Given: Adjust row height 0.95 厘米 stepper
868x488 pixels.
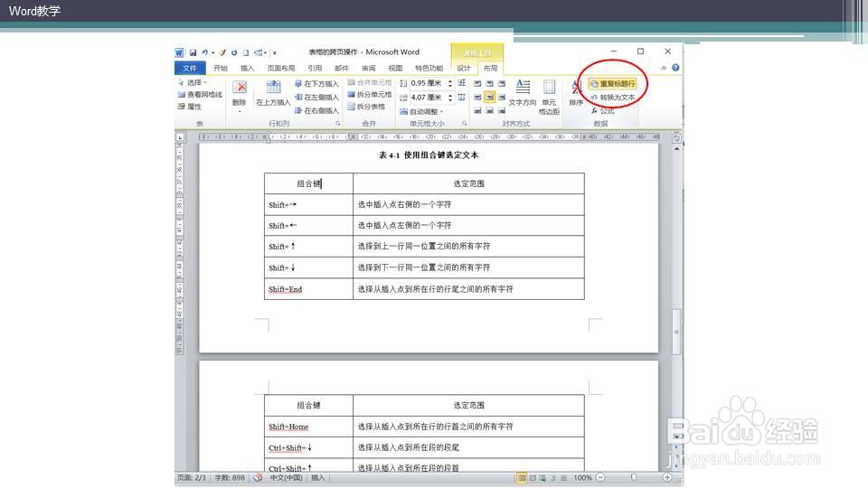Looking at the screenshot, I should [450, 83].
